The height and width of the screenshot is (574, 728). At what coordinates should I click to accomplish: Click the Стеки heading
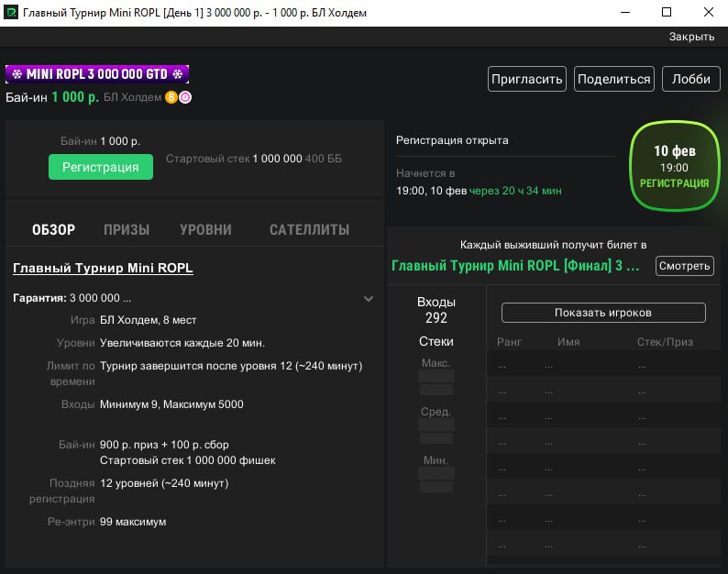pyautogui.click(x=436, y=341)
